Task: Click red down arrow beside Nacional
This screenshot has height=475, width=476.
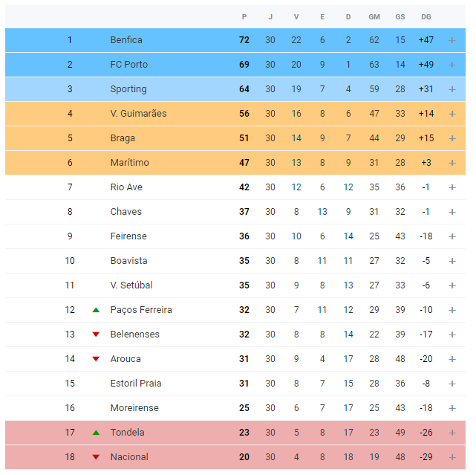Action: [x=96, y=457]
